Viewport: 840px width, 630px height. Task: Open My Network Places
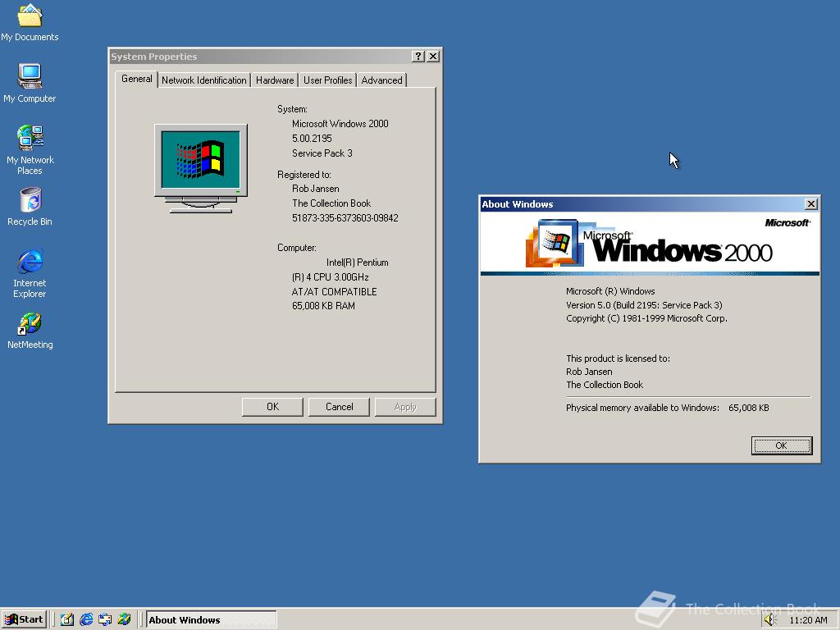[30, 141]
